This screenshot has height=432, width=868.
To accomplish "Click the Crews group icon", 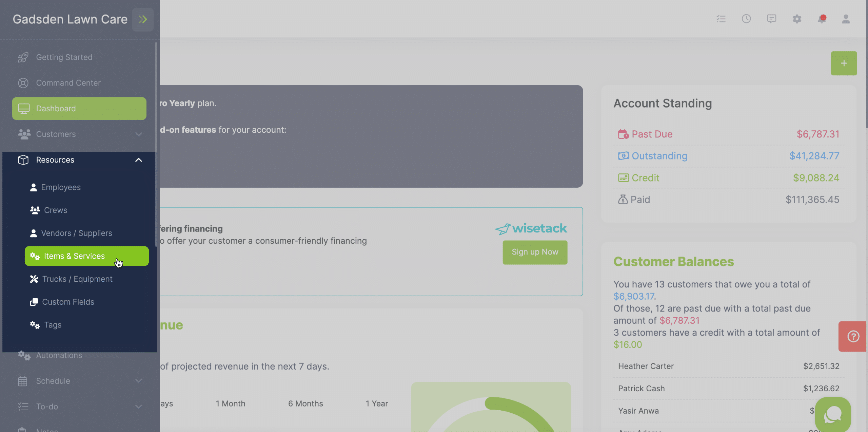I will pyautogui.click(x=35, y=210).
